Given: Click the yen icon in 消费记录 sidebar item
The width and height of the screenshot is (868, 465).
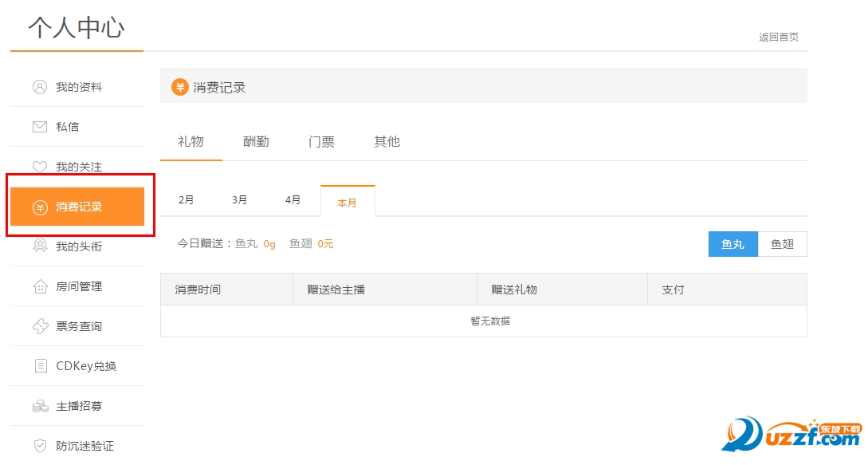Looking at the screenshot, I should click(40, 207).
